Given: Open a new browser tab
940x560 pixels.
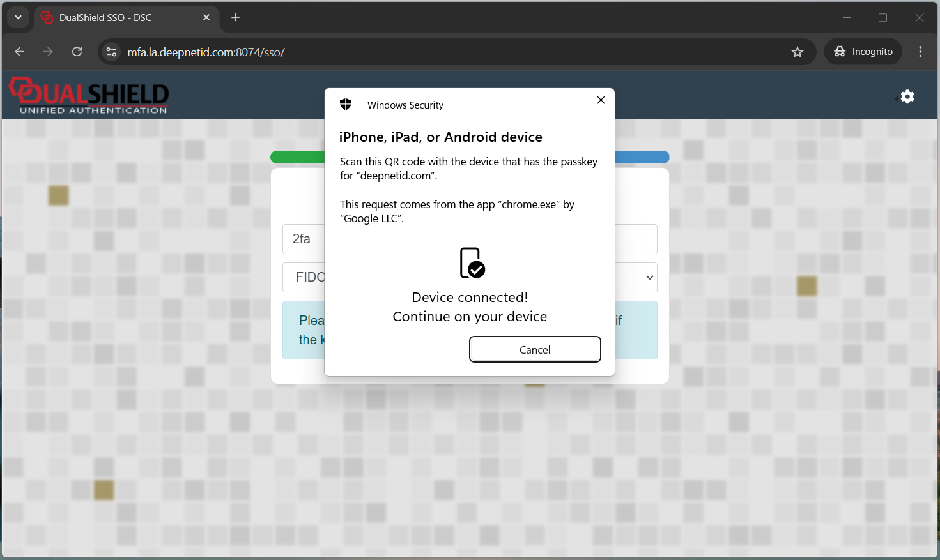Looking at the screenshot, I should pos(235,17).
